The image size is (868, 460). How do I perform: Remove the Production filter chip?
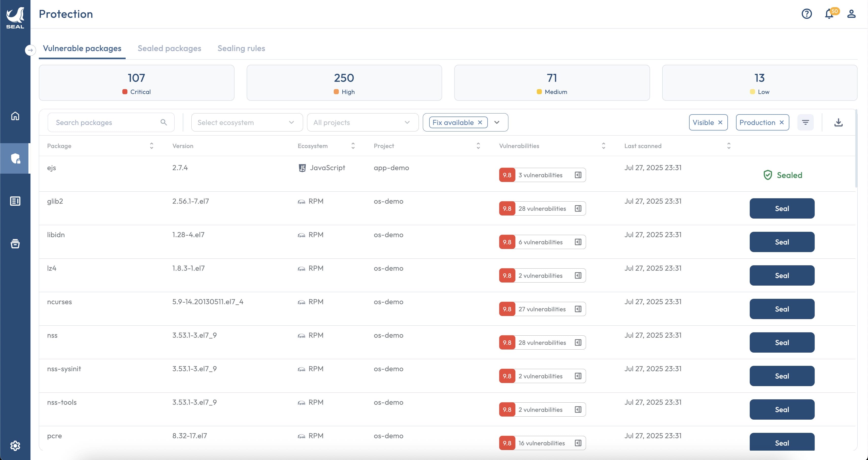pos(782,122)
